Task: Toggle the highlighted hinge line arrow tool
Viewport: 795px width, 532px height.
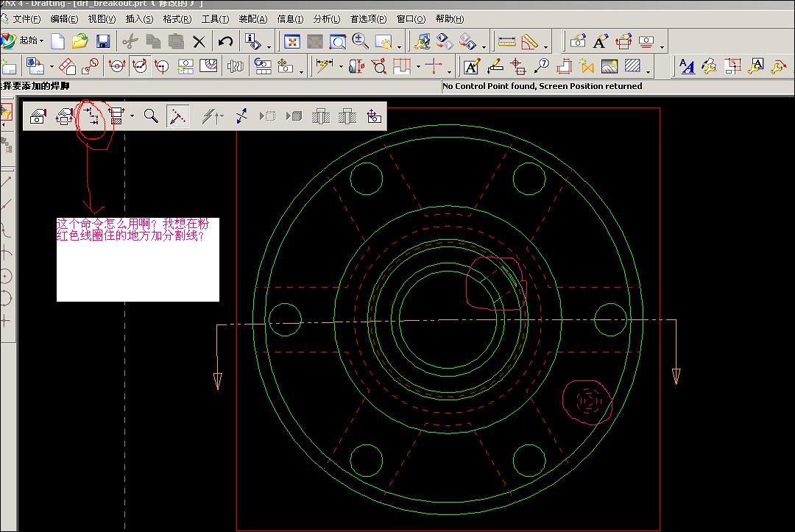Action: (177, 116)
